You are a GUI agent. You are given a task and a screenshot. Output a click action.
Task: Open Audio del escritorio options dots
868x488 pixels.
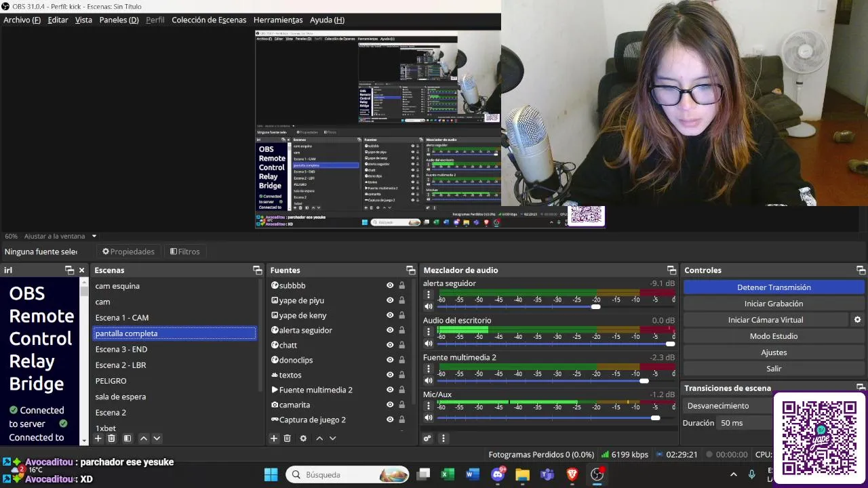click(x=429, y=331)
